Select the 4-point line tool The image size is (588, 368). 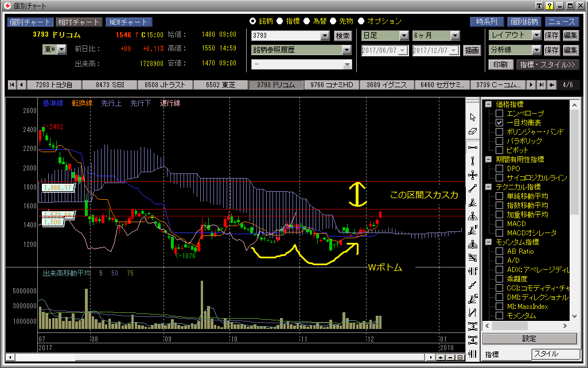click(473, 340)
